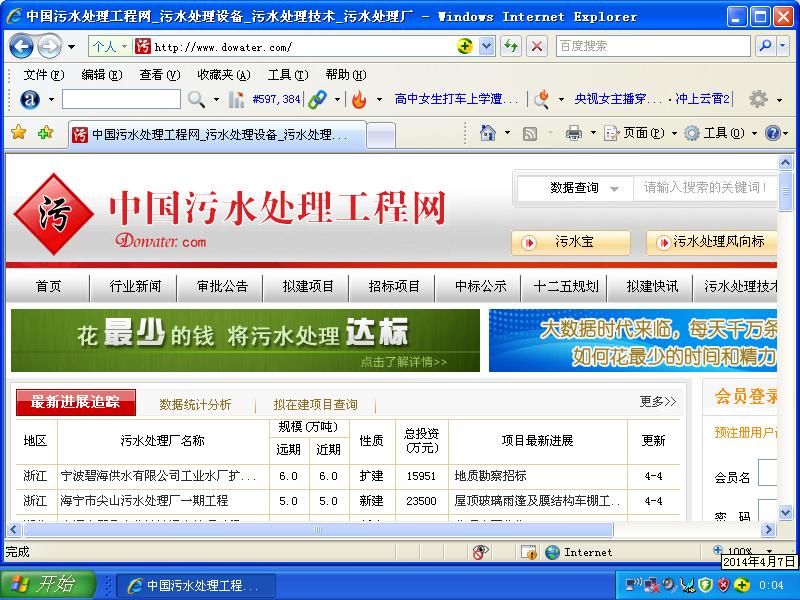Open 央视女主播穿 news headline link
This screenshot has height=600, width=800.
click(619, 99)
